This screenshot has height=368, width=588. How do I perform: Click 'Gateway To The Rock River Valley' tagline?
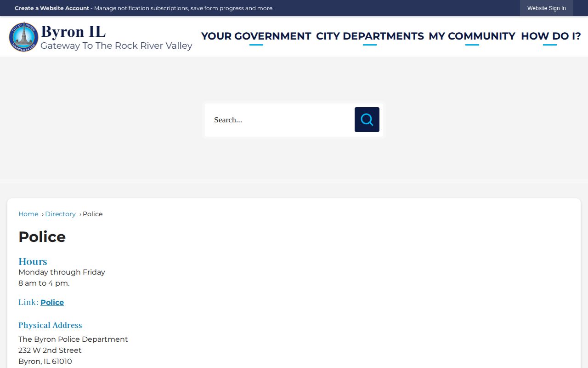pyautogui.click(x=116, y=46)
